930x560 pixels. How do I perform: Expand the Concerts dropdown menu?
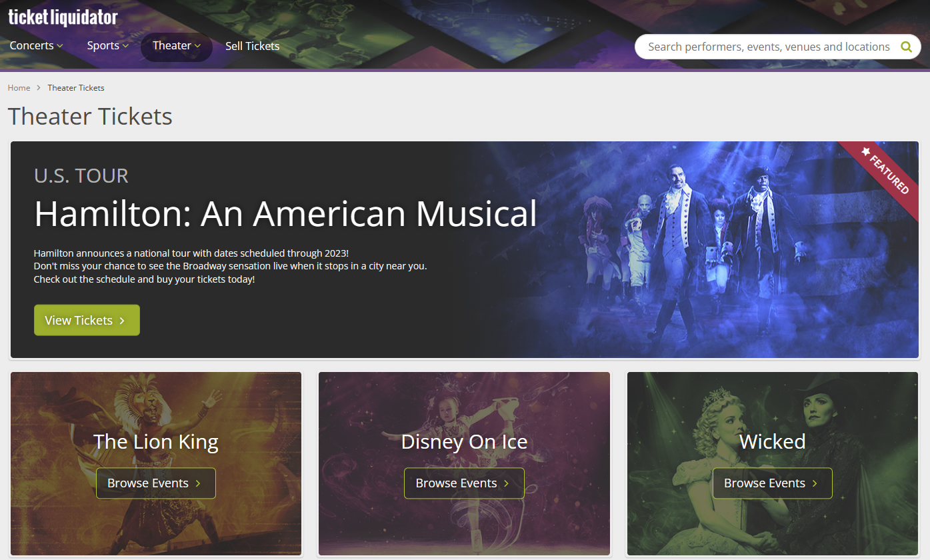click(37, 45)
